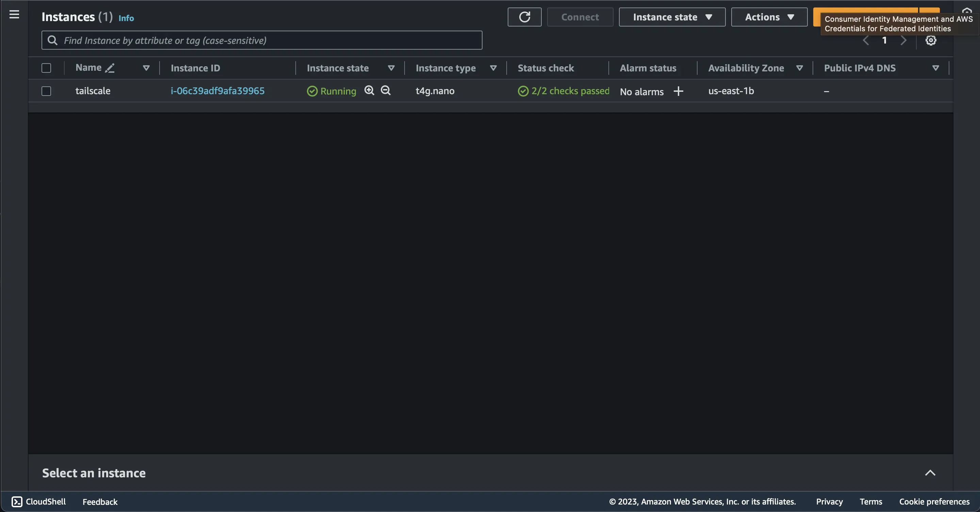Open the Instance state dropdown button

(x=672, y=17)
